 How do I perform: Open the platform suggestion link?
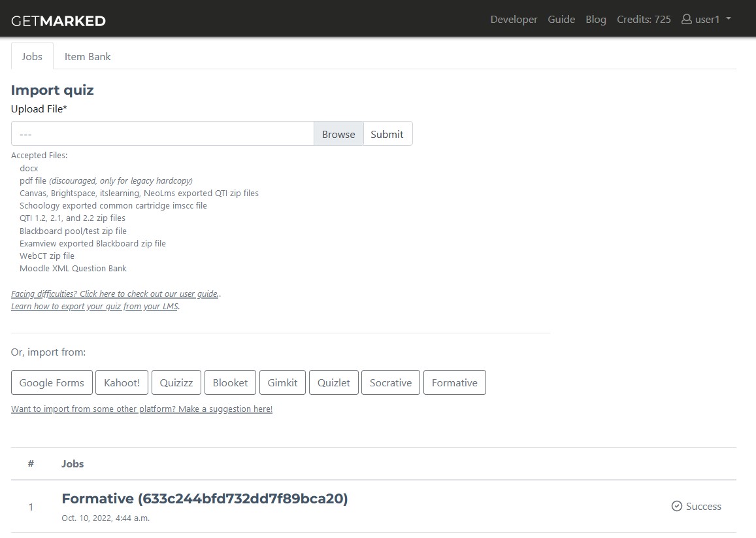[142, 409]
